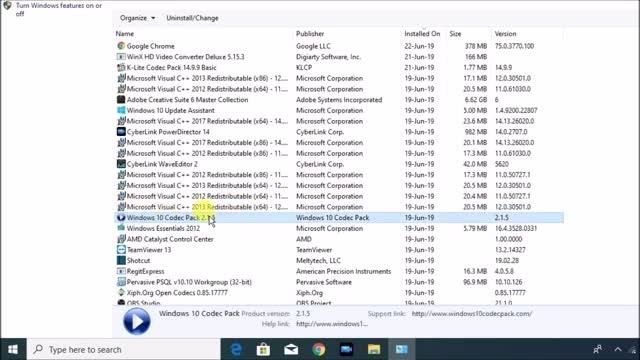Screen dimensions: 640x360
Task: Show hidden system tray icons
Action: point(618,349)
